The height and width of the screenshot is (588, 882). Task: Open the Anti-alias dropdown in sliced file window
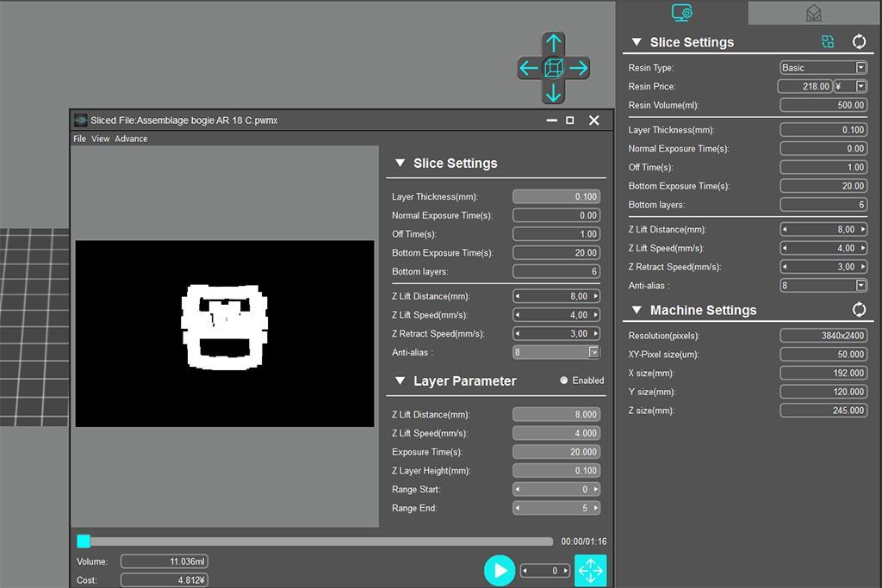[593, 352]
